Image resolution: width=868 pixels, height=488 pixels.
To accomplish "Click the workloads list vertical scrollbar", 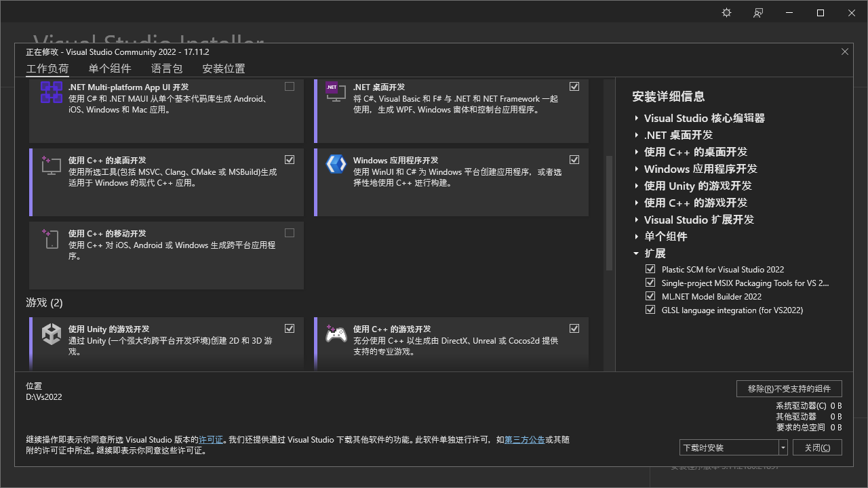I will click(609, 213).
